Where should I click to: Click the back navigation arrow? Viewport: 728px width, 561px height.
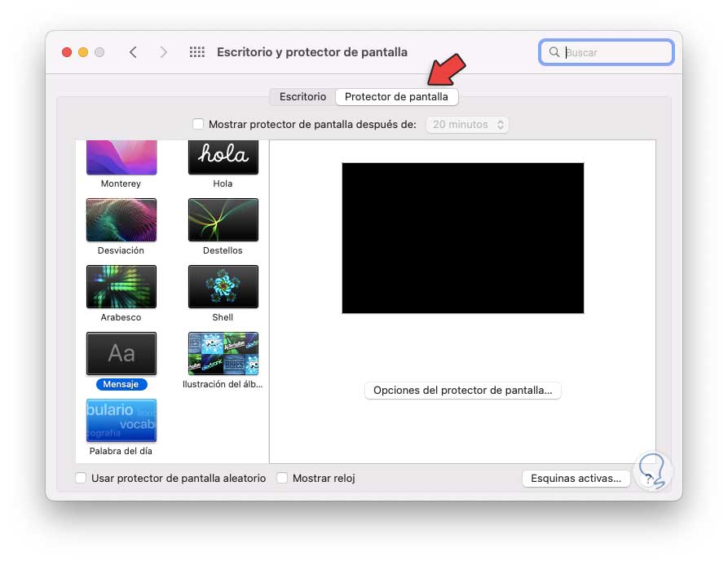pyautogui.click(x=133, y=52)
